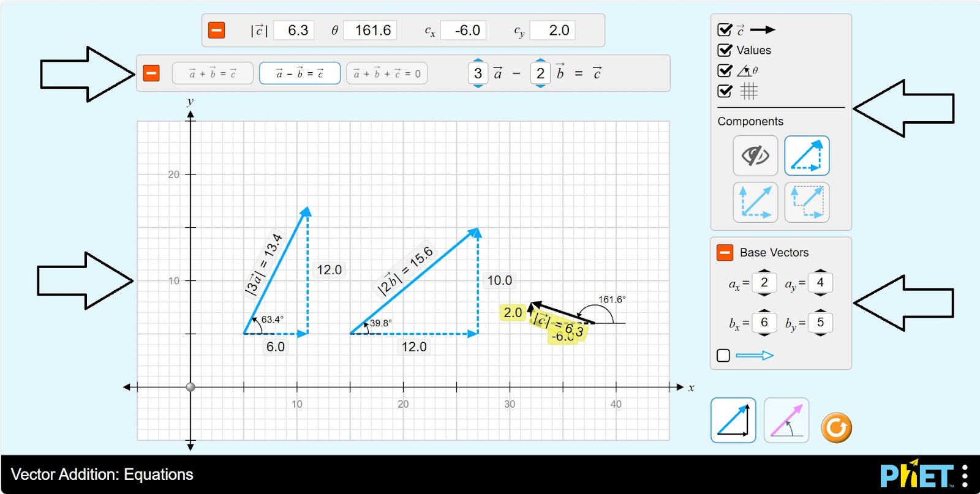This screenshot has height=494, width=980.
Task: Hide components using the crossed-eye button
Action: point(755,156)
